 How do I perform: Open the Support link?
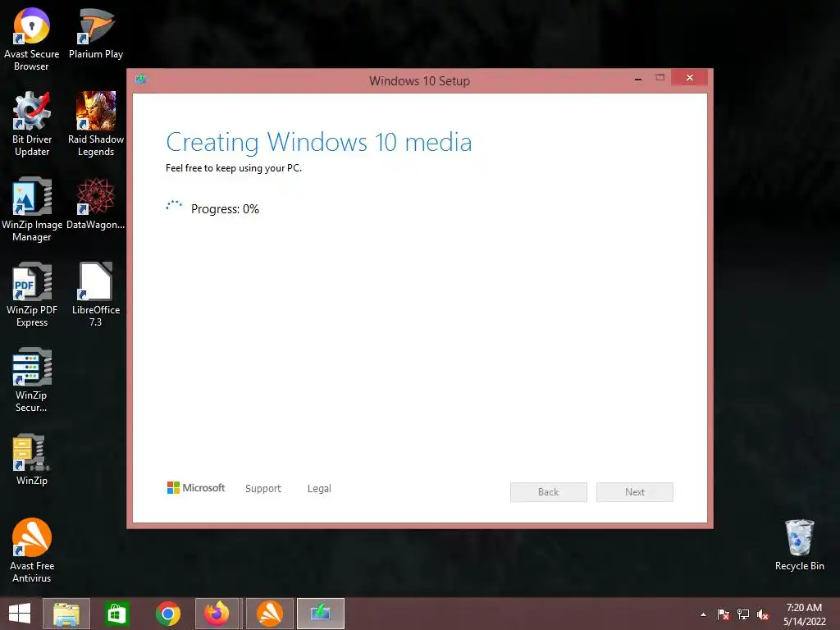click(263, 489)
